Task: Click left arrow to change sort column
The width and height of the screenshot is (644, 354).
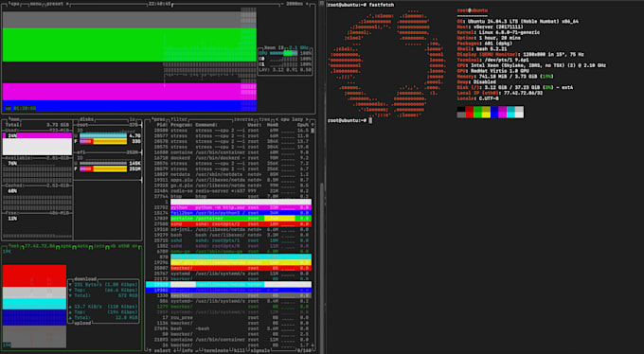Action: point(277,119)
